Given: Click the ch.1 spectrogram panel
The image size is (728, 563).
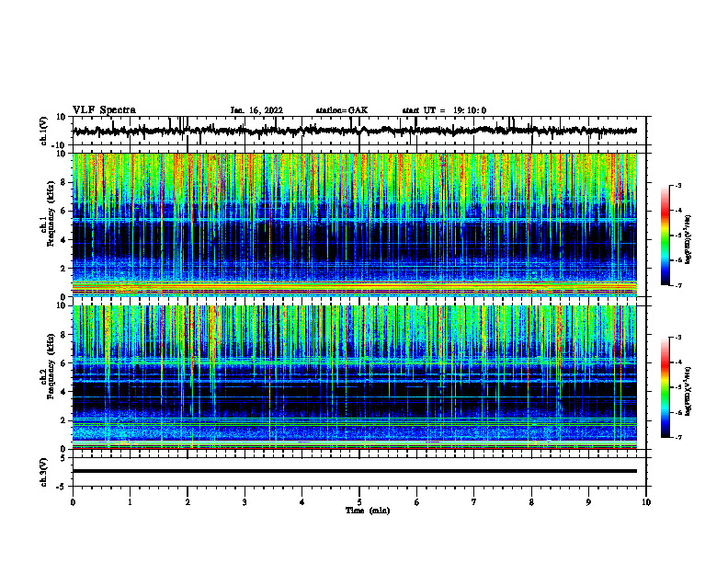Looking at the screenshot, I should click(x=355, y=224).
